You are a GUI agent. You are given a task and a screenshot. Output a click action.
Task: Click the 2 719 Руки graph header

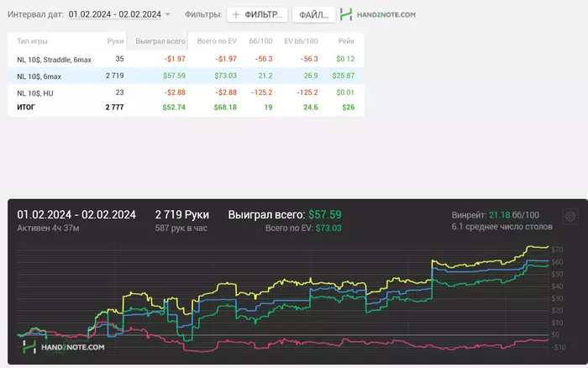[182, 214]
